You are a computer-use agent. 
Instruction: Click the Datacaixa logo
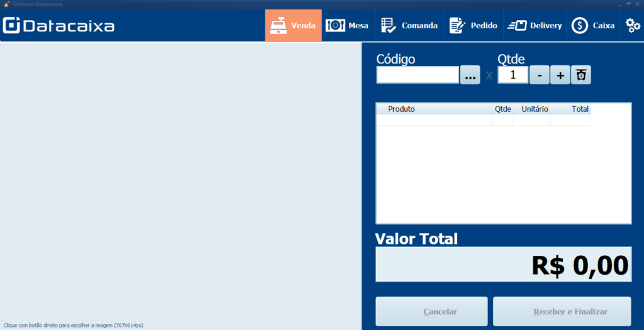point(58,25)
